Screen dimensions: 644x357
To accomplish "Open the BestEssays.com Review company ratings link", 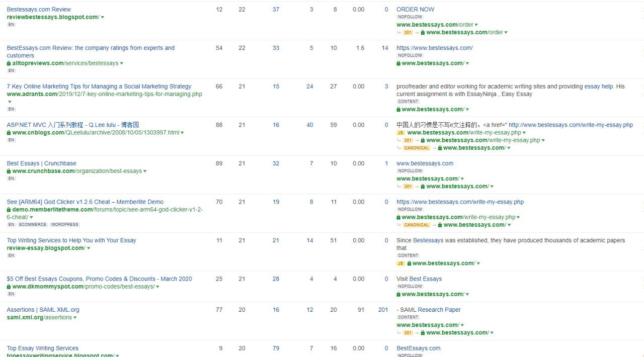I will [x=91, y=52].
